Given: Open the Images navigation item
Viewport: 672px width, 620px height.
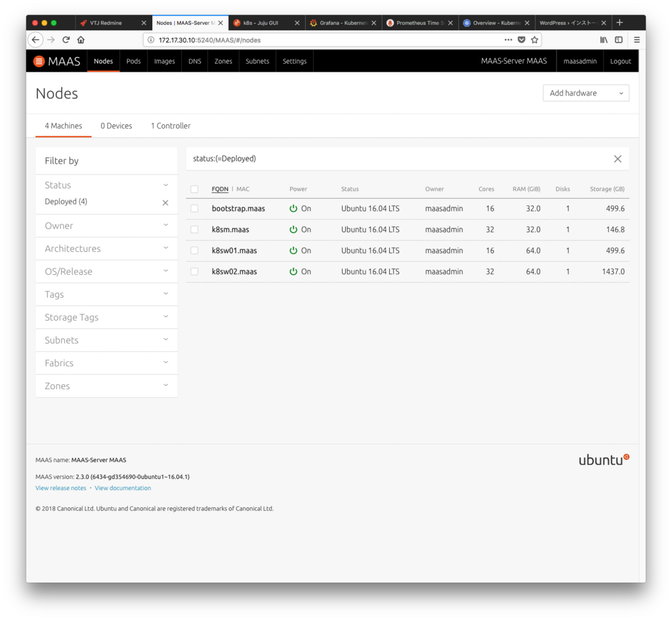Looking at the screenshot, I should click(x=165, y=61).
